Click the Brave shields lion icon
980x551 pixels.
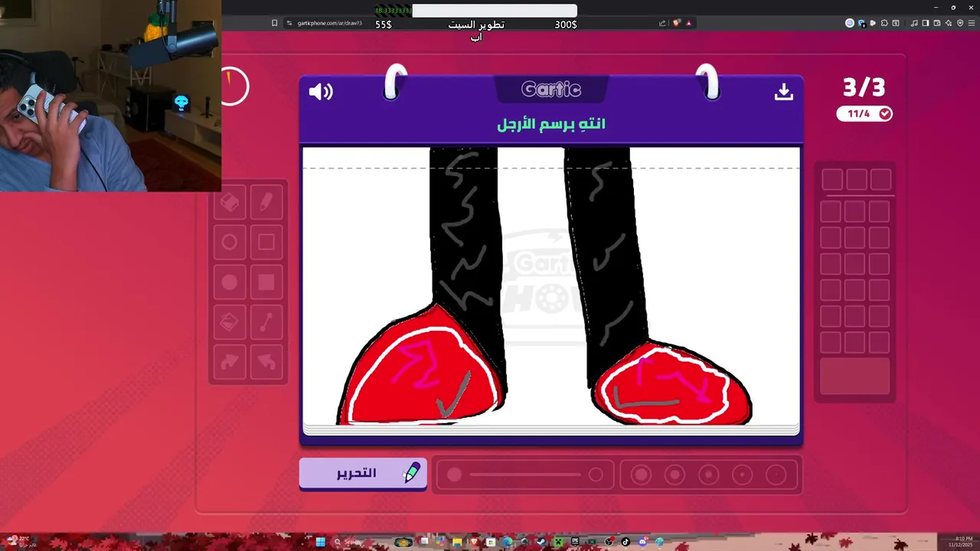[676, 23]
